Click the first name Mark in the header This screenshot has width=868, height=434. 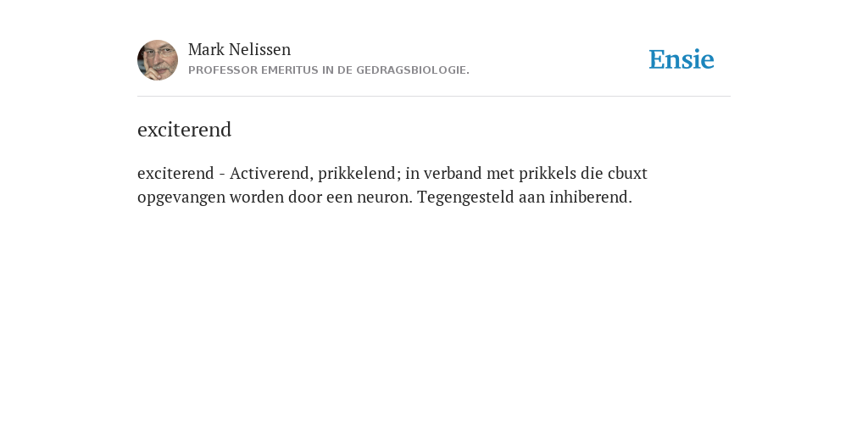207,49
